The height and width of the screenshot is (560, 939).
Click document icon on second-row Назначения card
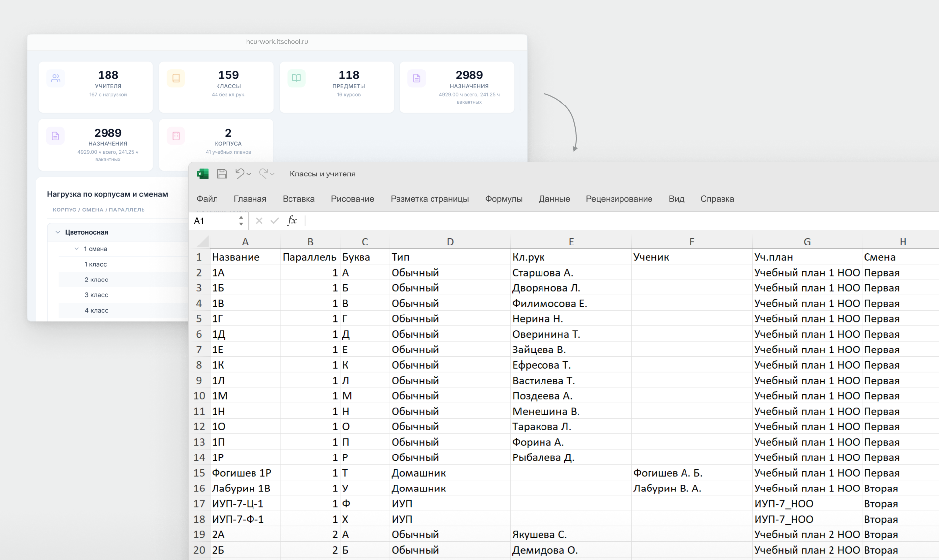(x=56, y=136)
